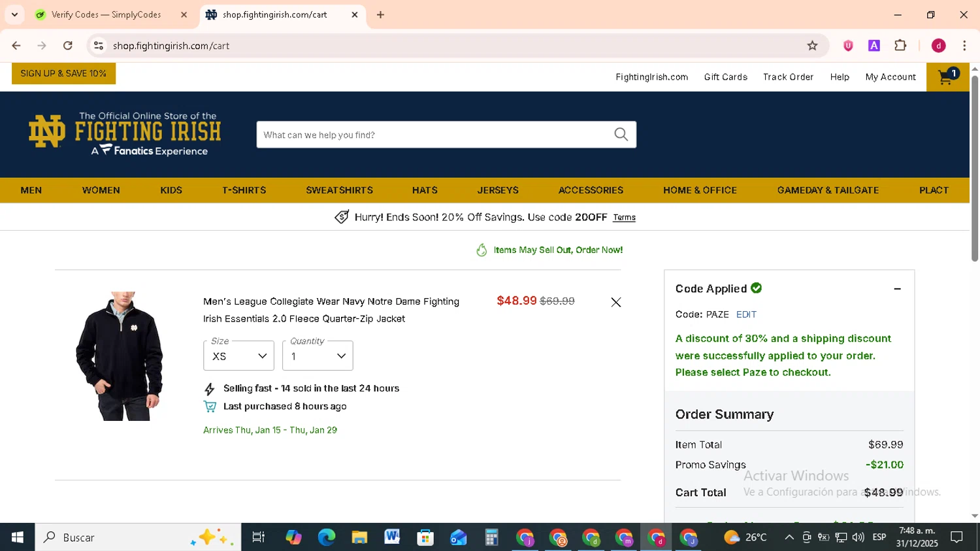980x551 pixels.
Task: Open the weather widget showing 26°C
Action: 745,537
